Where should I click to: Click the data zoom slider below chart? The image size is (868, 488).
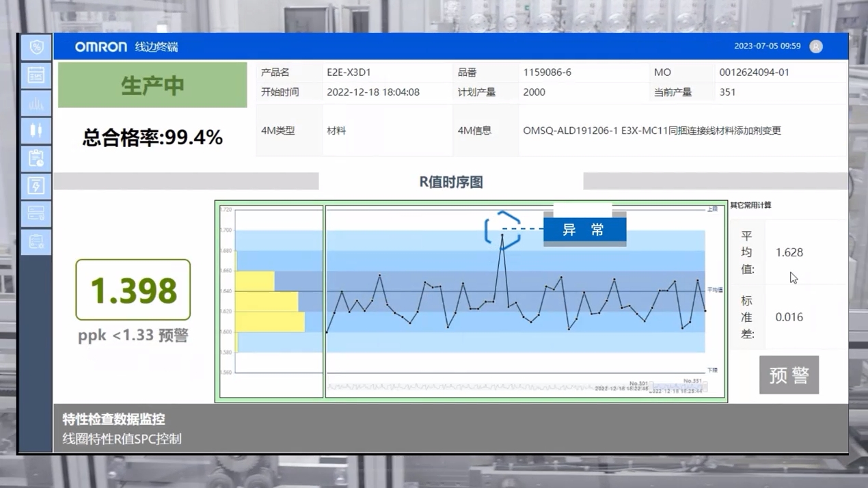click(516, 388)
